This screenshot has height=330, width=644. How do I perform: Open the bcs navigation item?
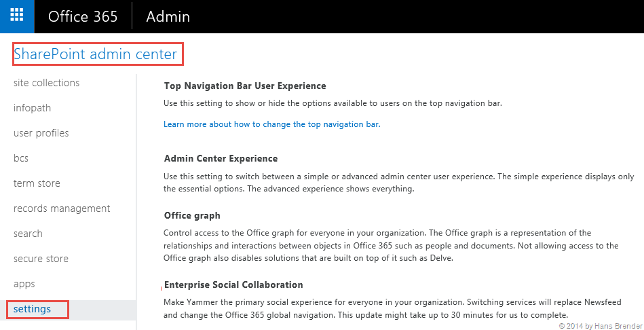[x=21, y=158]
